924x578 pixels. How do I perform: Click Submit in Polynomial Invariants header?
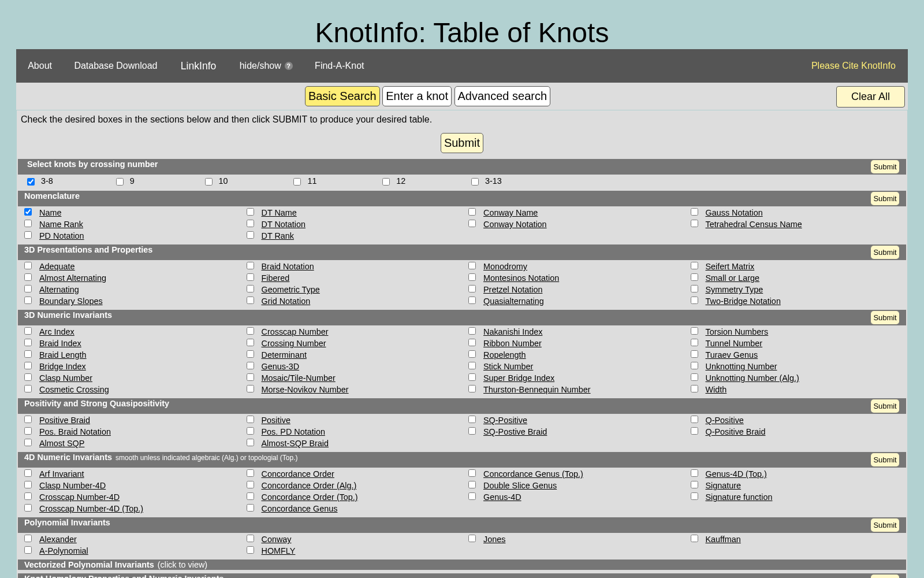pyautogui.click(x=885, y=525)
